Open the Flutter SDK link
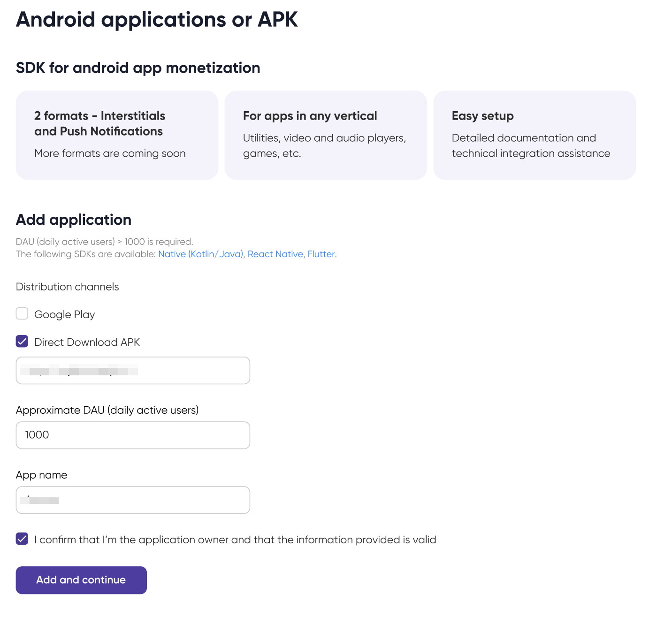The width and height of the screenshot is (672, 624). click(x=321, y=254)
